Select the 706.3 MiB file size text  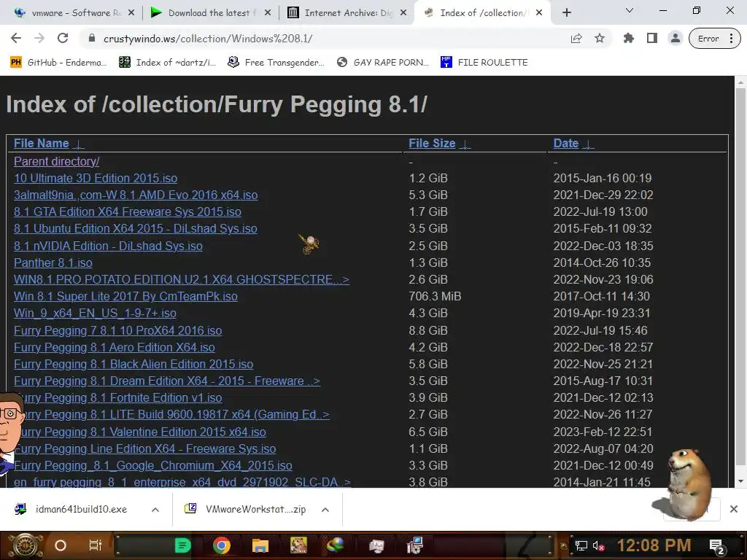pos(435,296)
